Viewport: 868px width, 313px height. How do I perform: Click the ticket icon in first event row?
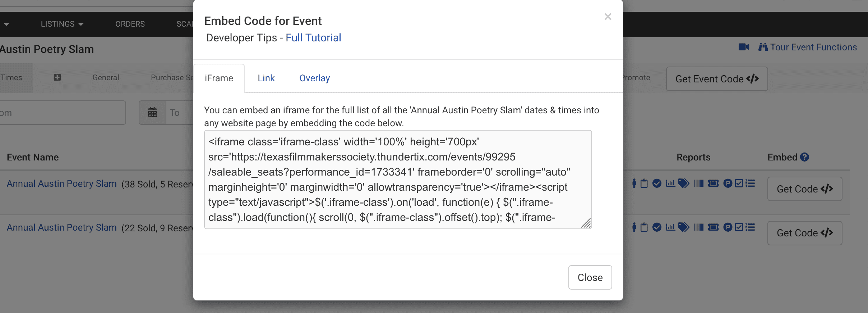[x=713, y=183]
